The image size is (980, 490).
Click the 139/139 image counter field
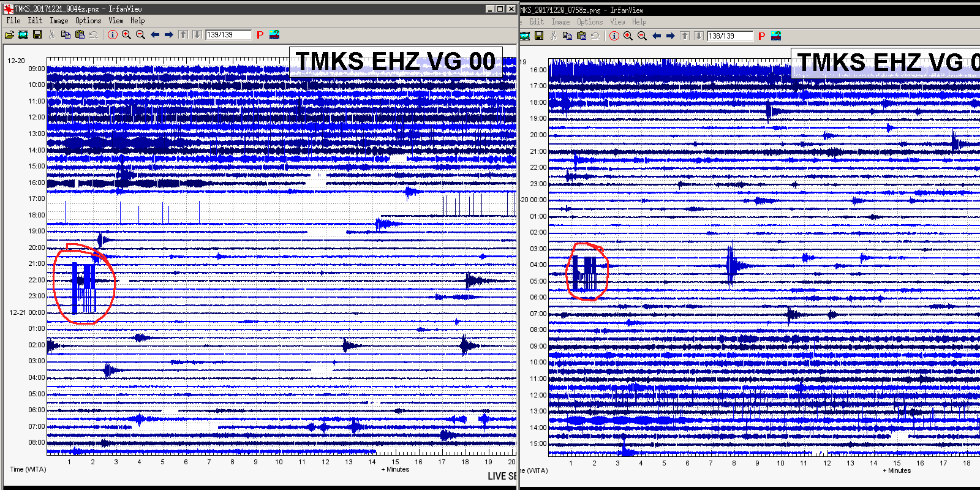pos(228,35)
